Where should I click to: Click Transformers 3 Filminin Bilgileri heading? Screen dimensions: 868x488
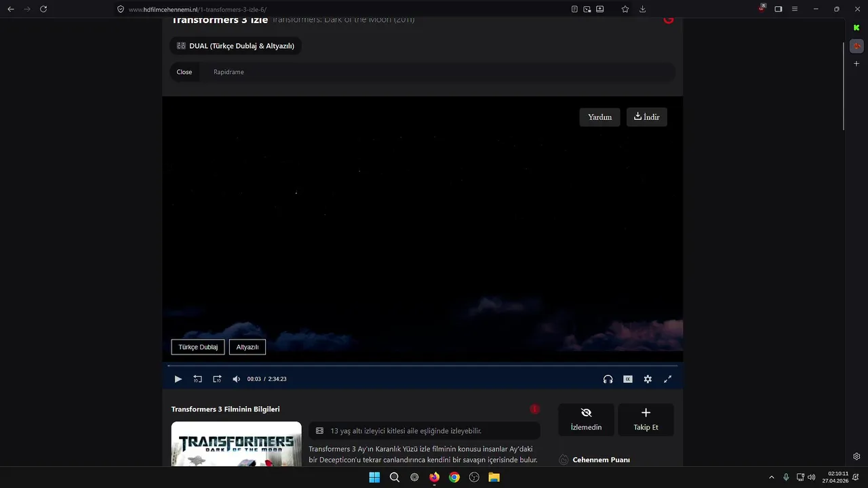tap(225, 409)
